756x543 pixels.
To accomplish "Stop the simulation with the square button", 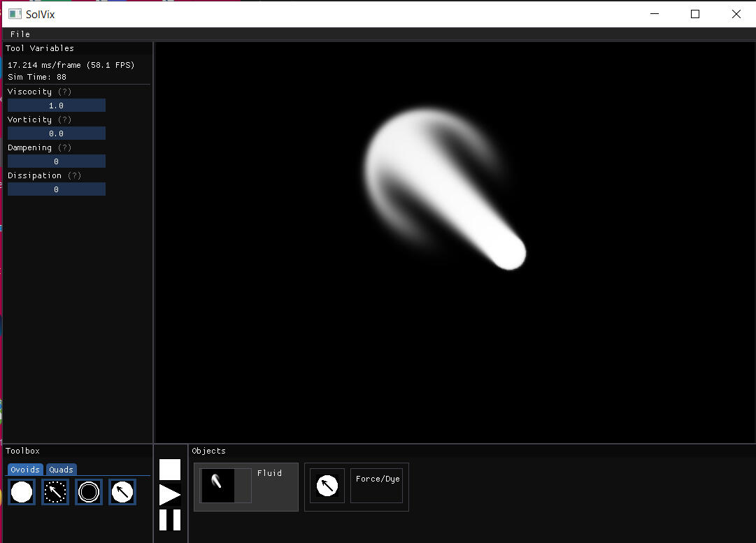I will [x=170, y=470].
